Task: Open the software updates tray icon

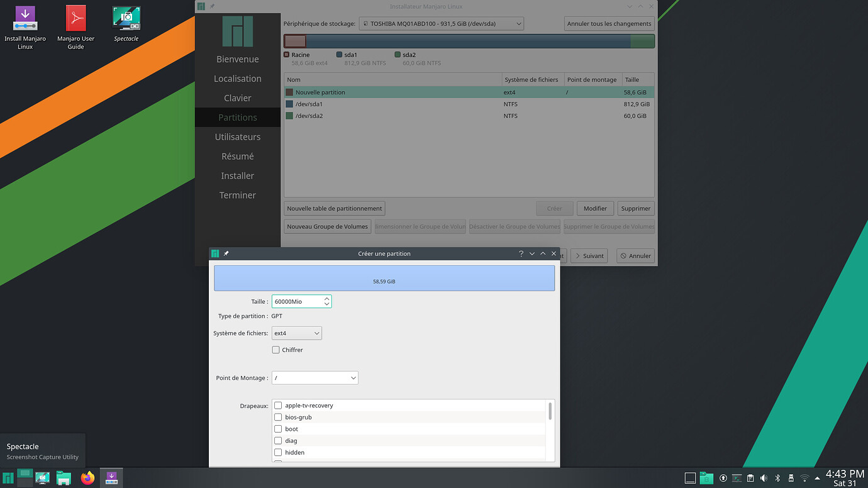Action: (723, 479)
